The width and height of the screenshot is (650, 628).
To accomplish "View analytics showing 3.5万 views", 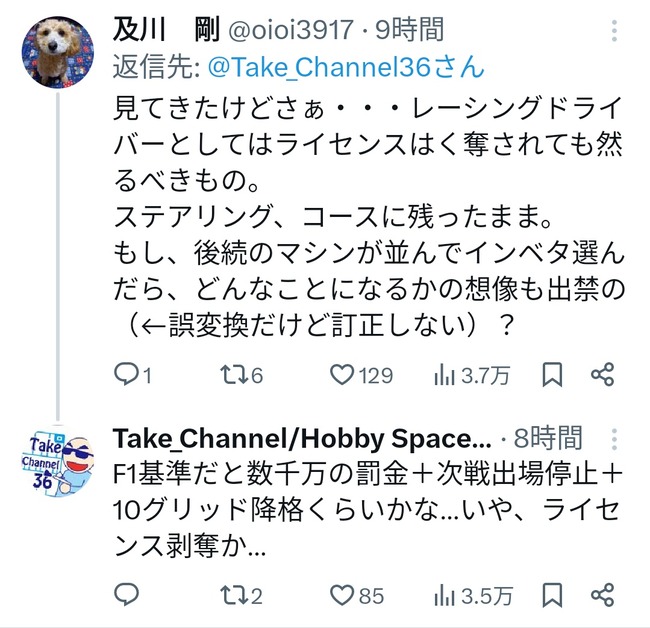I will (473, 596).
